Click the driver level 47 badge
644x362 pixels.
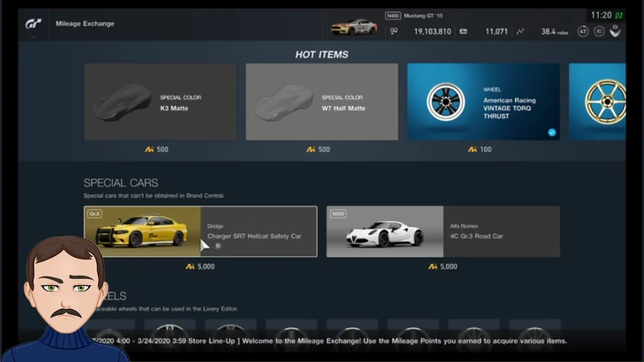tap(583, 31)
